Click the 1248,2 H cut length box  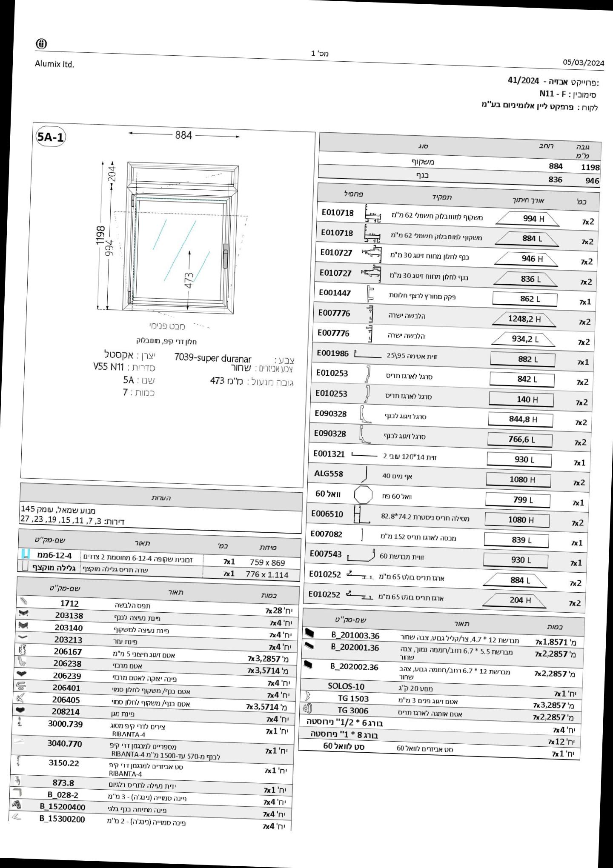click(524, 319)
